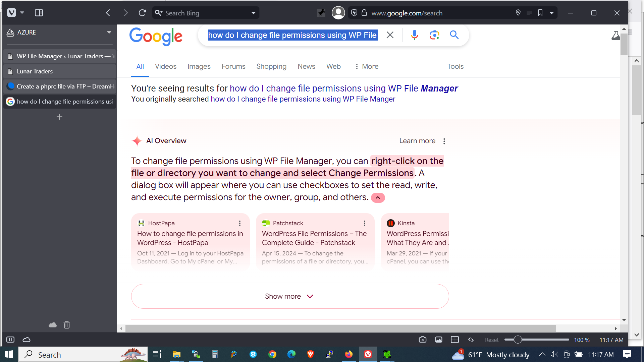The width and height of the screenshot is (644, 362).
Task: Select the Images results tab
Action: pos(199,66)
